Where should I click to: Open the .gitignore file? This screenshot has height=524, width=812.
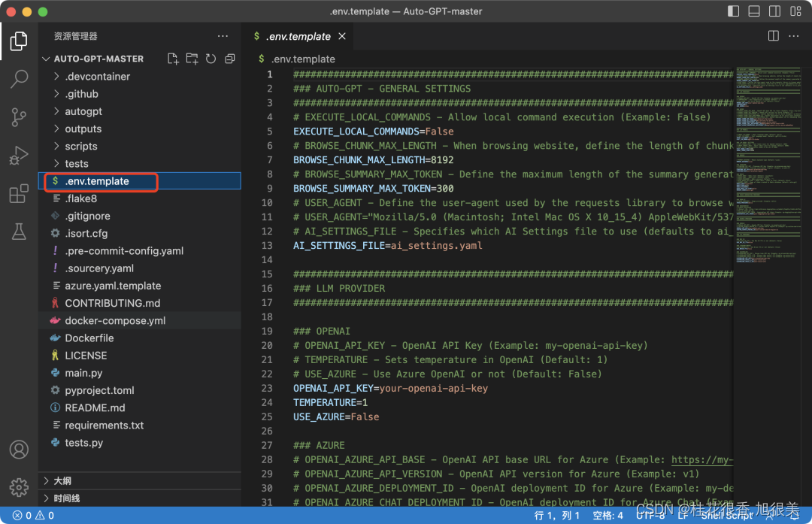point(140,216)
